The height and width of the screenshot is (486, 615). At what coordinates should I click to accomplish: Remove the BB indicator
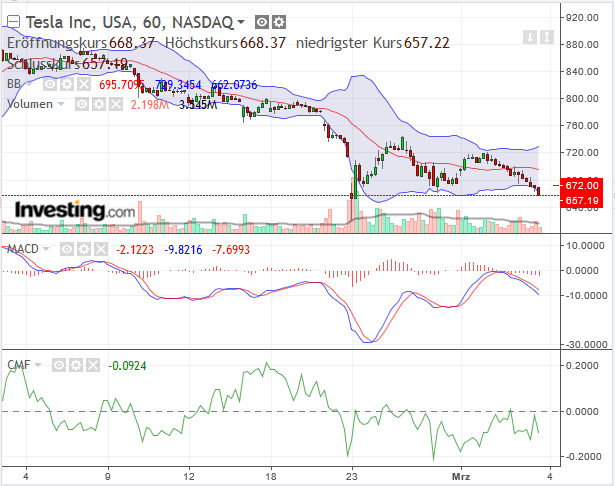click(x=84, y=84)
